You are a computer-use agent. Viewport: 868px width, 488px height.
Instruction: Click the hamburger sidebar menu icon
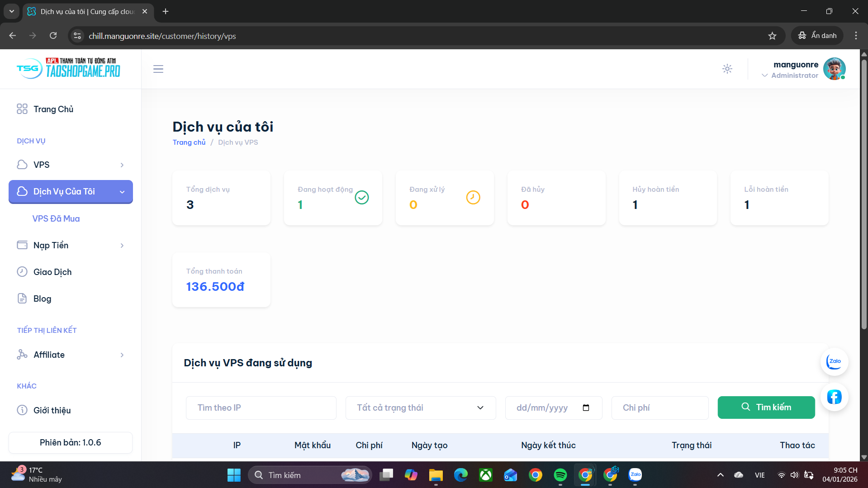(158, 69)
